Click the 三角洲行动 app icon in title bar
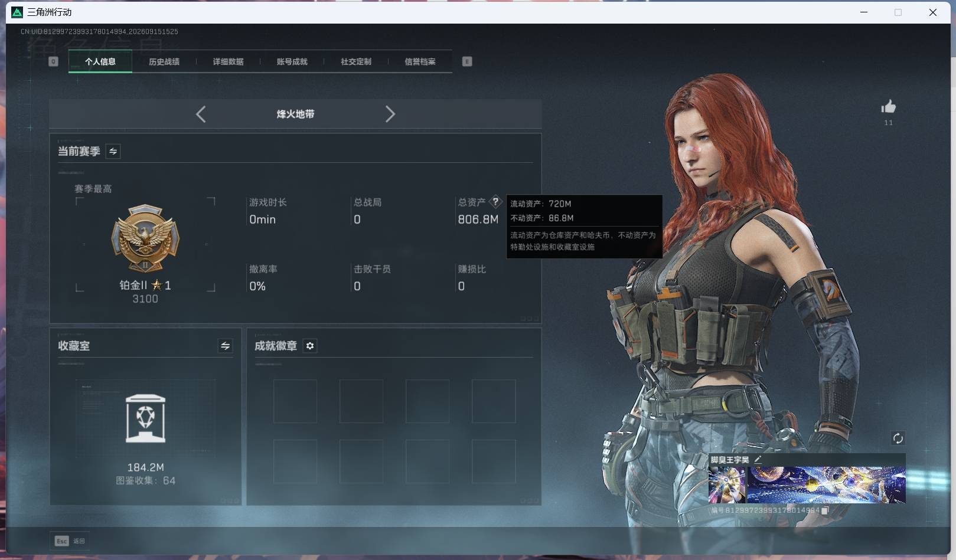 click(17, 12)
